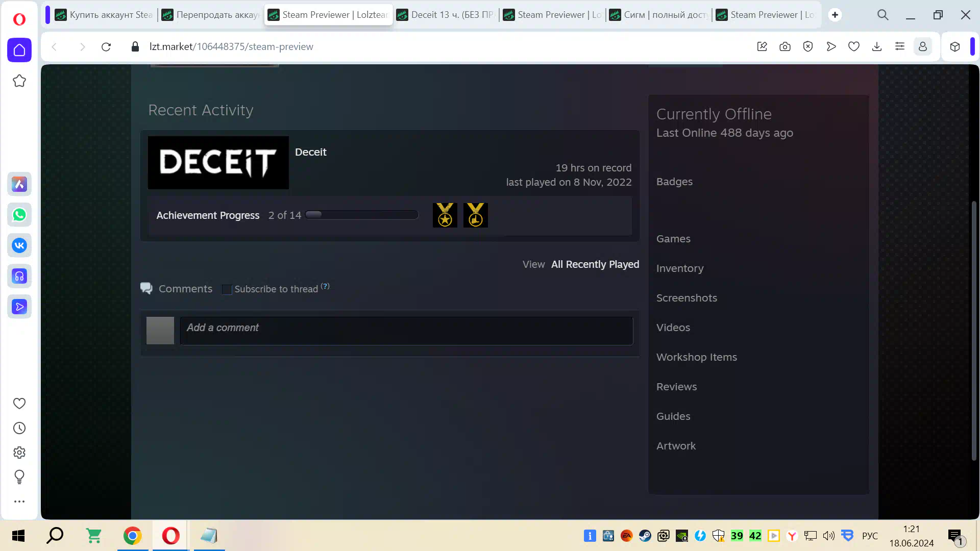Image resolution: width=980 pixels, height=551 pixels.
Task: Open Workshop Items in profile sidebar
Action: click(697, 357)
